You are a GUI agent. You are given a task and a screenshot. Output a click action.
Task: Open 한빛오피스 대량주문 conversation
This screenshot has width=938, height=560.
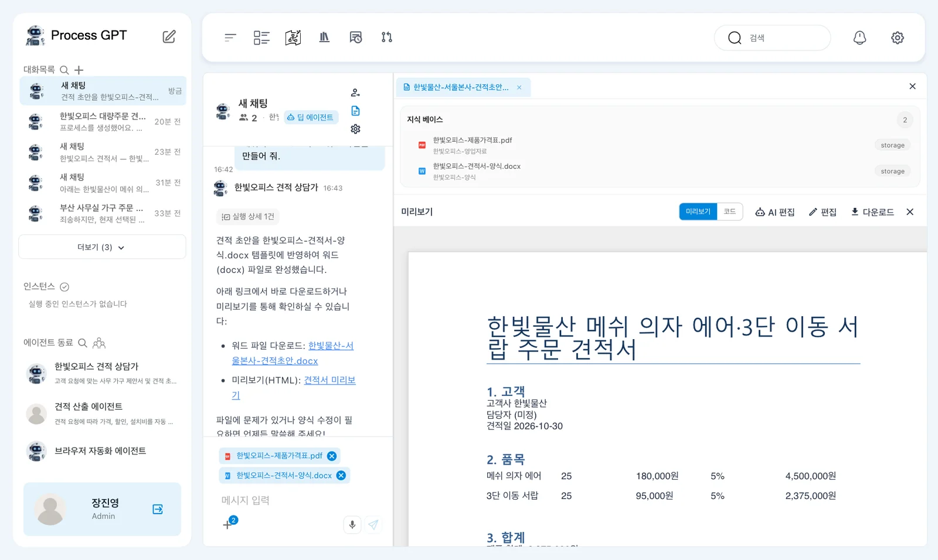tap(103, 122)
